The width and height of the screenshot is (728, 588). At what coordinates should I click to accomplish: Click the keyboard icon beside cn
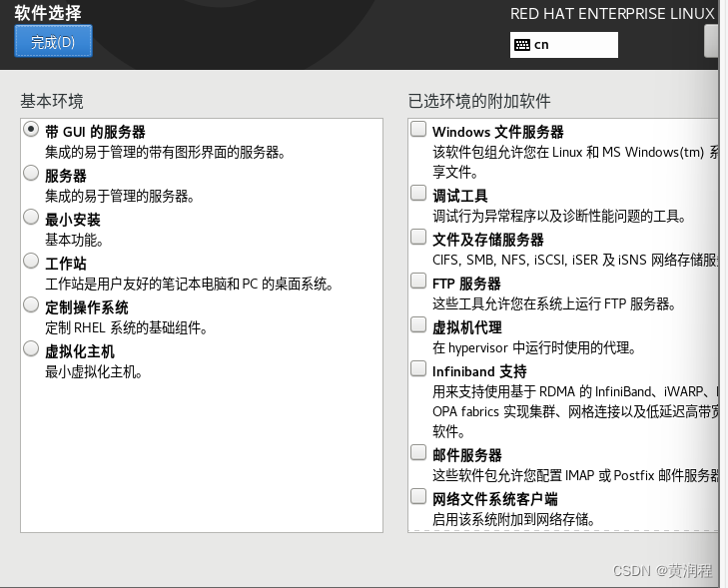(x=522, y=45)
